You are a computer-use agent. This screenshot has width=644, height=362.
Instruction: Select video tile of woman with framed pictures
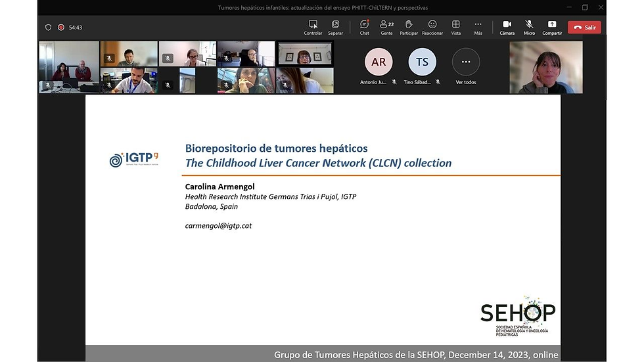(x=305, y=54)
